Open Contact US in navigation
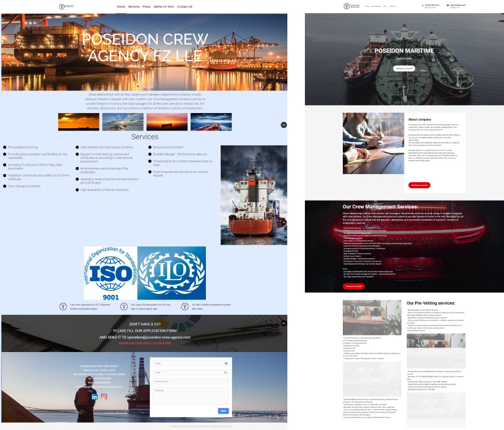Viewport: 504px width, 430px height. coord(184,7)
